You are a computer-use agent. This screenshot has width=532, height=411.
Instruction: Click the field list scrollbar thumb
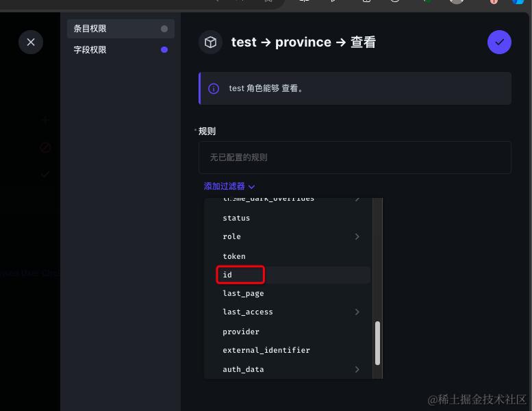377,343
